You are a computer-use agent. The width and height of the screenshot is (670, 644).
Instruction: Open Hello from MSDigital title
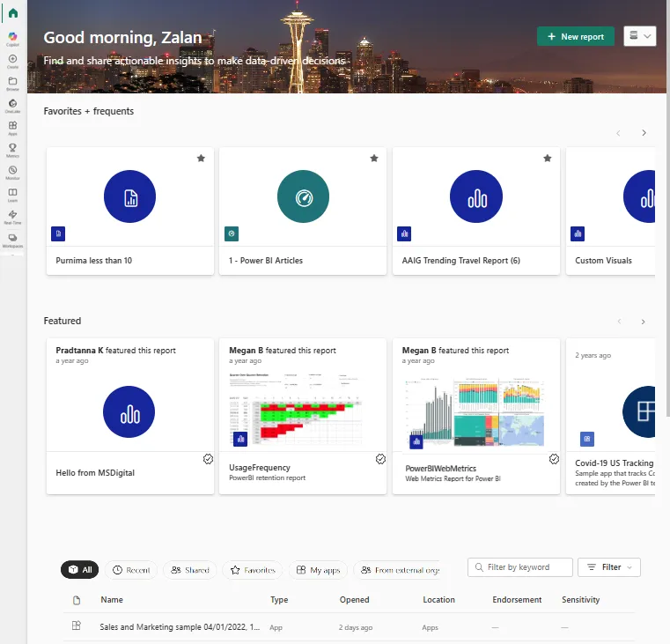point(95,472)
